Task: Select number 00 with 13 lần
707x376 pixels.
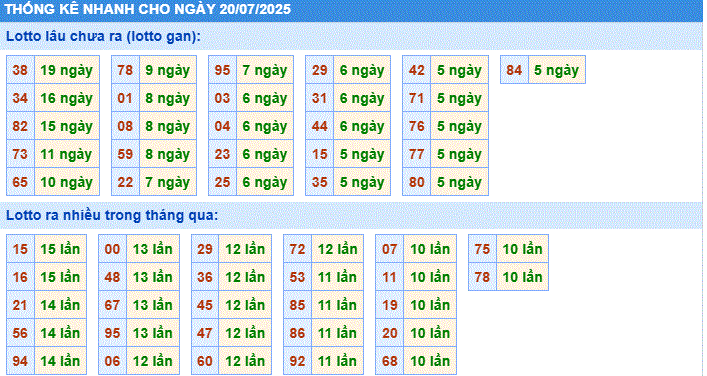Action: (x=112, y=249)
